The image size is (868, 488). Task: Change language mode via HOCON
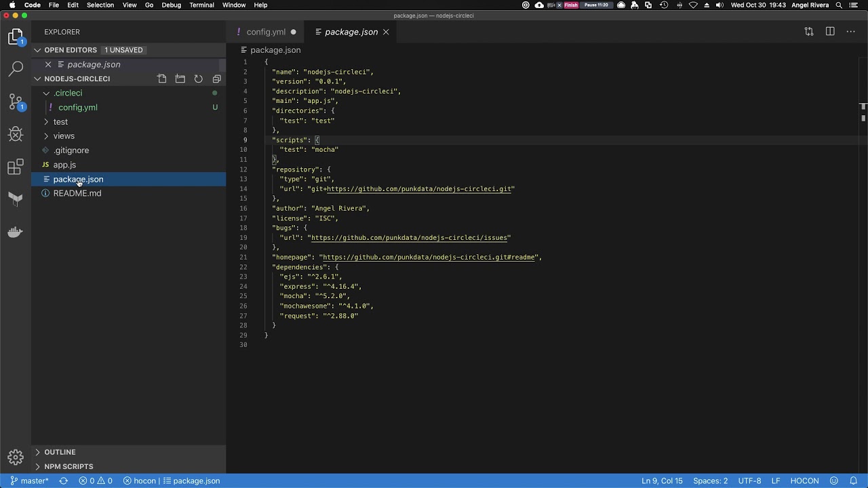pyautogui.click(x=804, y=481)
